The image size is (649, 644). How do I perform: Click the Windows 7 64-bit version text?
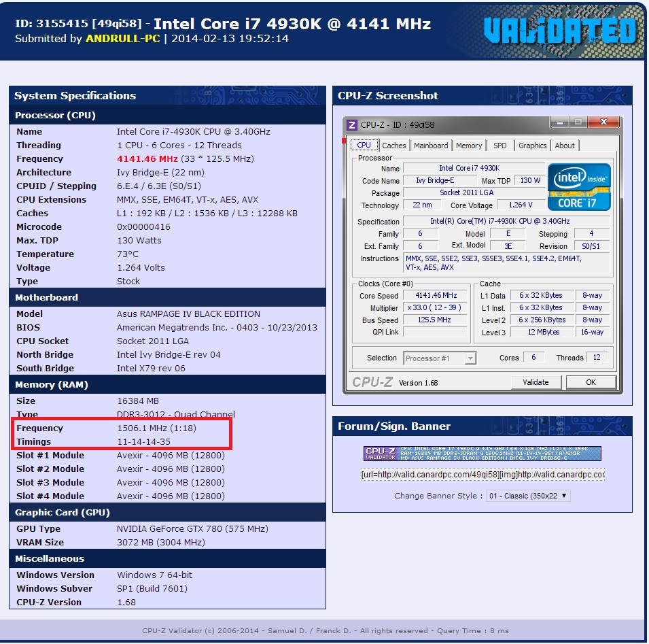[x=154, y=575]
